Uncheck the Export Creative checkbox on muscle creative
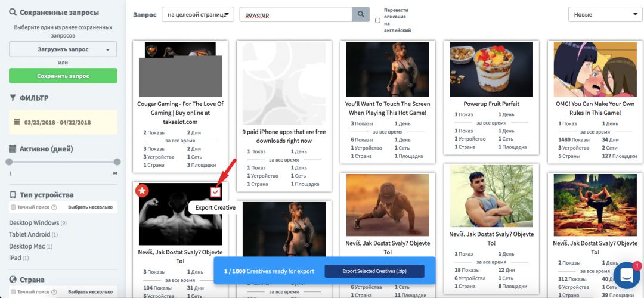Viewport: 644px width, 298px height. (216, 192)
